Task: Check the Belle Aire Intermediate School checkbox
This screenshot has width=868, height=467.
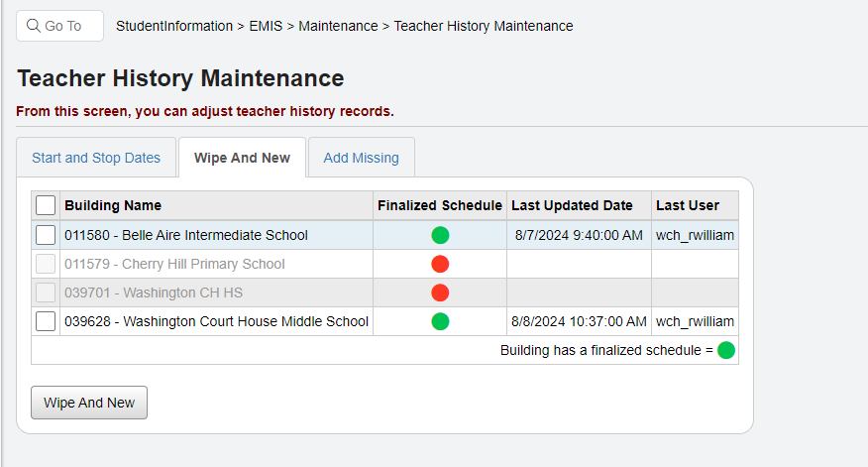Action: click(x=46, y=235)
